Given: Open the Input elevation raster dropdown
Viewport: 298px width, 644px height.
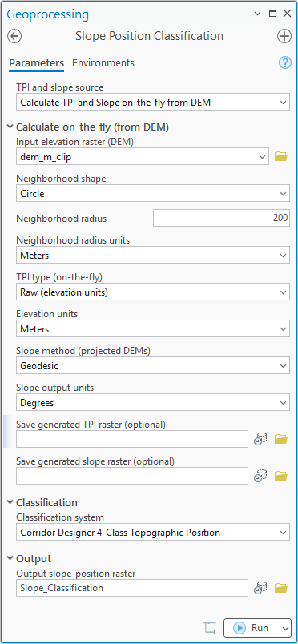Looking at the screenshot, I should coord(143,156).
